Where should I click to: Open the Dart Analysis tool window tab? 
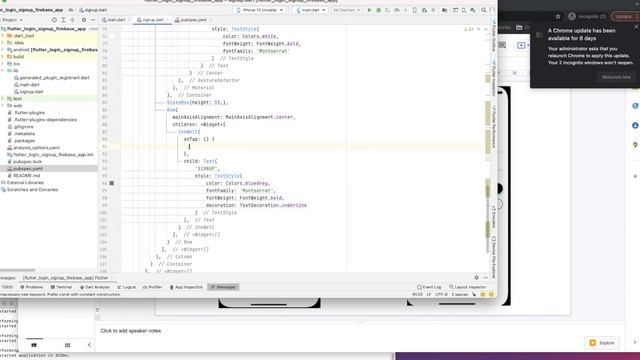click(x=95, y=287)
